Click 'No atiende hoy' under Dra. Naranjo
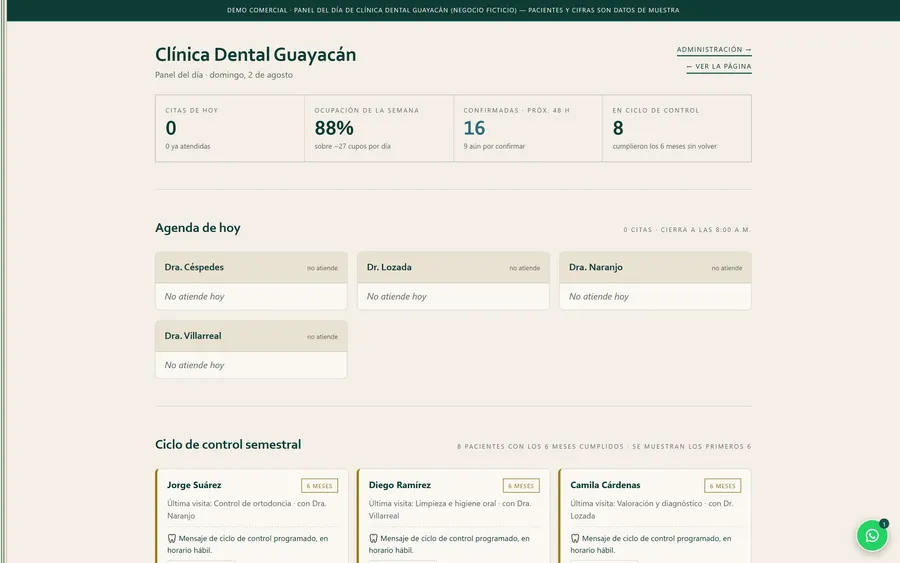900x563 pixels. click(599, 297)
